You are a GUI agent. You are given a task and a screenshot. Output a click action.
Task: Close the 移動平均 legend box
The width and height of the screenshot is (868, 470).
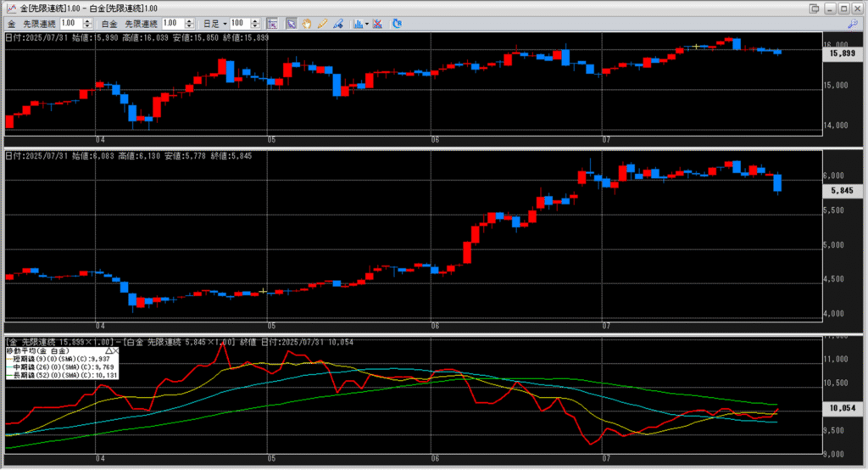[118, 350]
